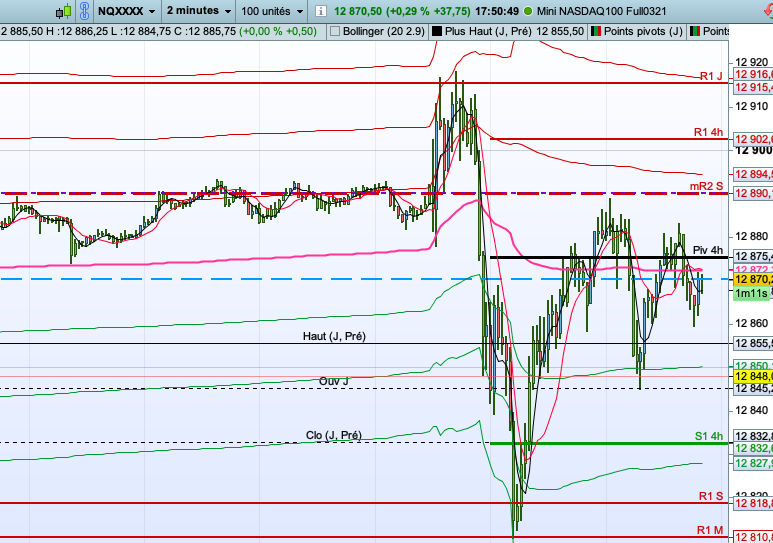
Task: Open the candlestick chart style icon
Action: click(64, 11)
